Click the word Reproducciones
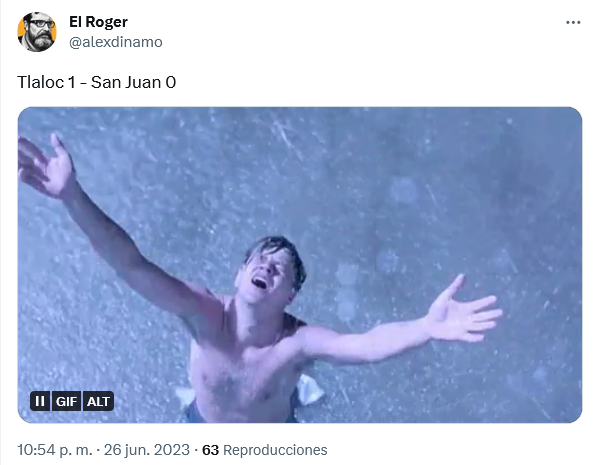Viewport: 598px width, 465px height. point(275,450)
